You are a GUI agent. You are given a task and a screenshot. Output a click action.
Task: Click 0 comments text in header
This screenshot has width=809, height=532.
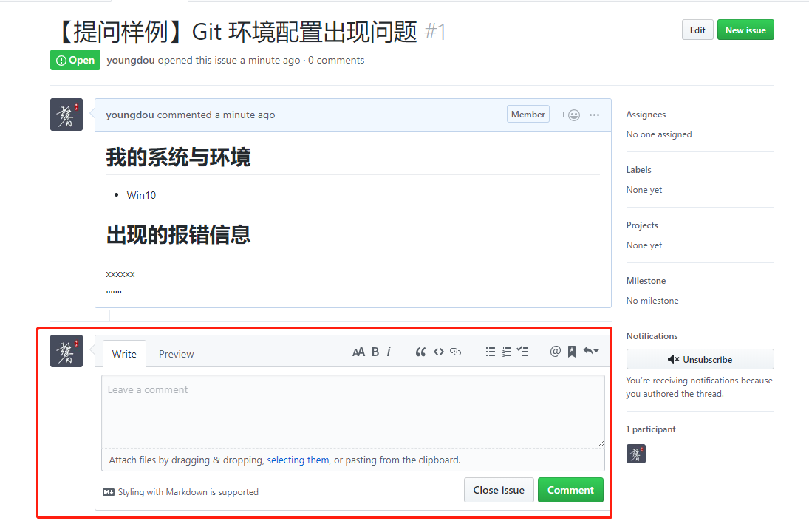tap(336, 61)
